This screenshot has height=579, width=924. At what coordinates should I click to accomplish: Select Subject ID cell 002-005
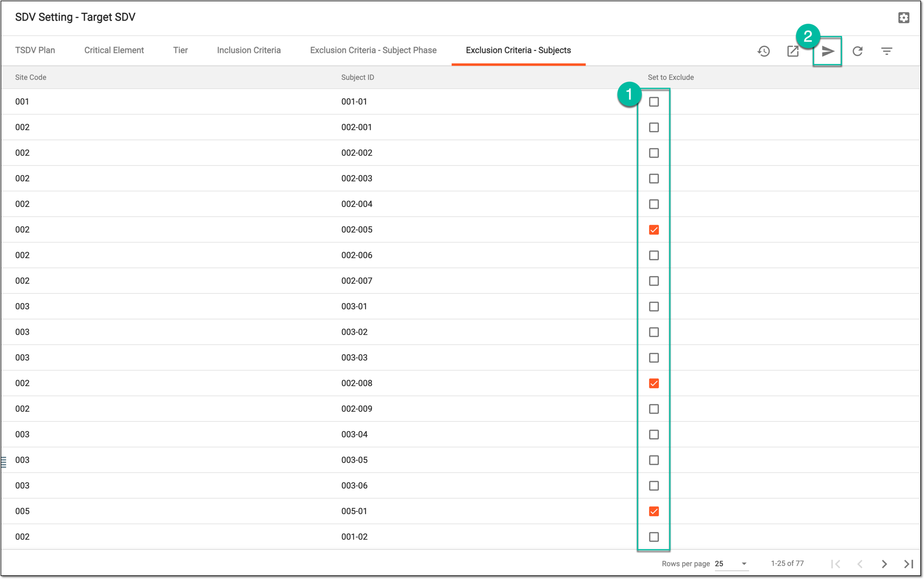tap(357, 230)
